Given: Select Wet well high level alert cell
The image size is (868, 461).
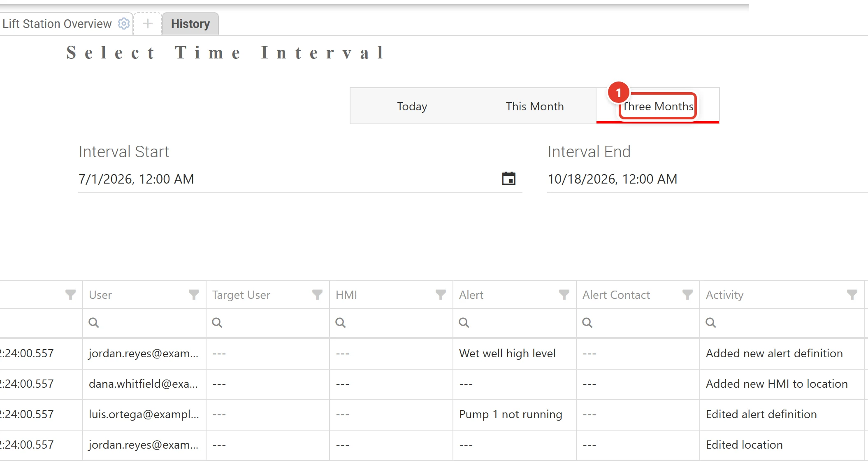Looking at the screenshot, I should point(515,354).
